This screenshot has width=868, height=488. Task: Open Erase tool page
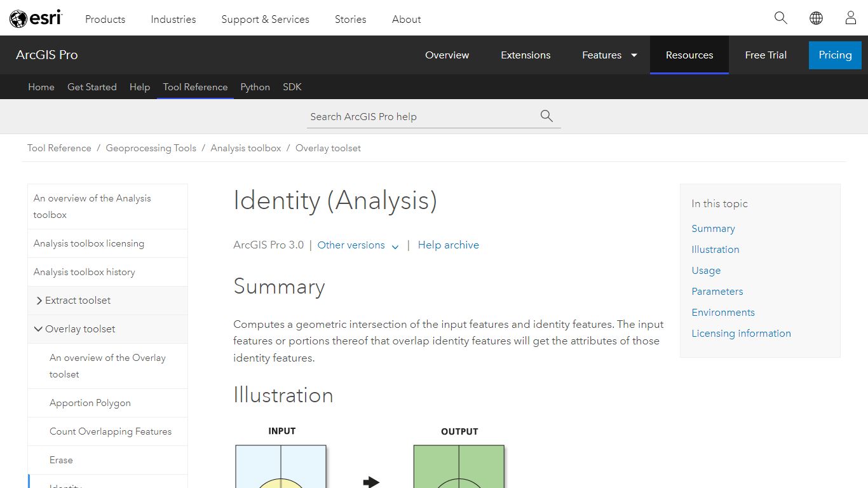(x=107, y=460)
